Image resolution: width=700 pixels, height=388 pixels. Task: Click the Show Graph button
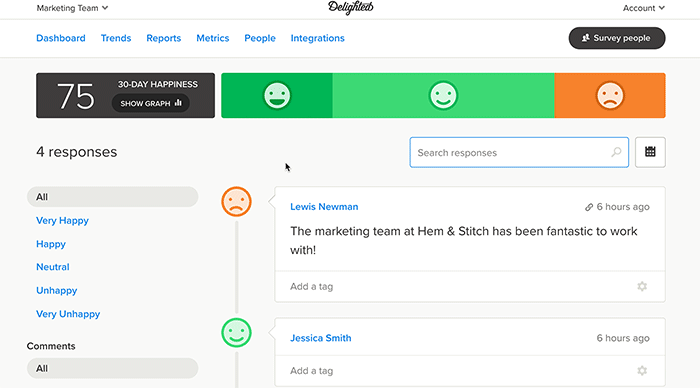[x=150, y=103]
